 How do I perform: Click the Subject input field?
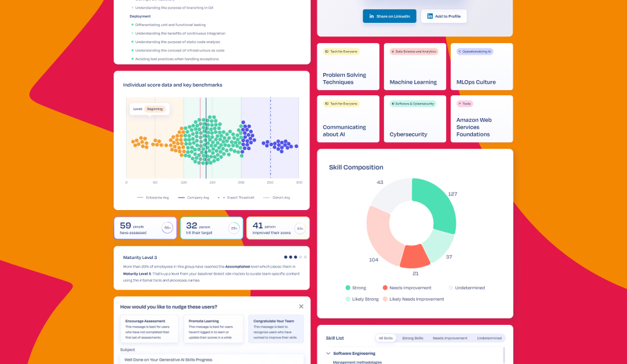[x=212, y=359]
